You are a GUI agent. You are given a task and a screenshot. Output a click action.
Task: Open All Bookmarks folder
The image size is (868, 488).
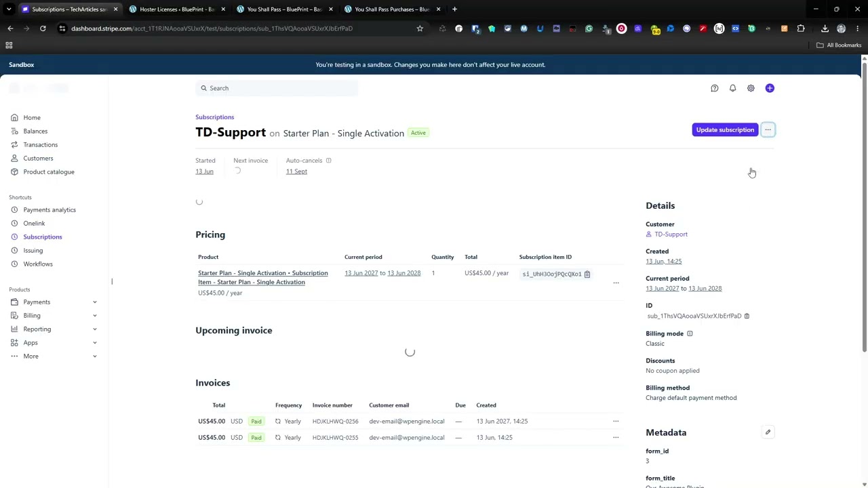(x=839, y=45)
